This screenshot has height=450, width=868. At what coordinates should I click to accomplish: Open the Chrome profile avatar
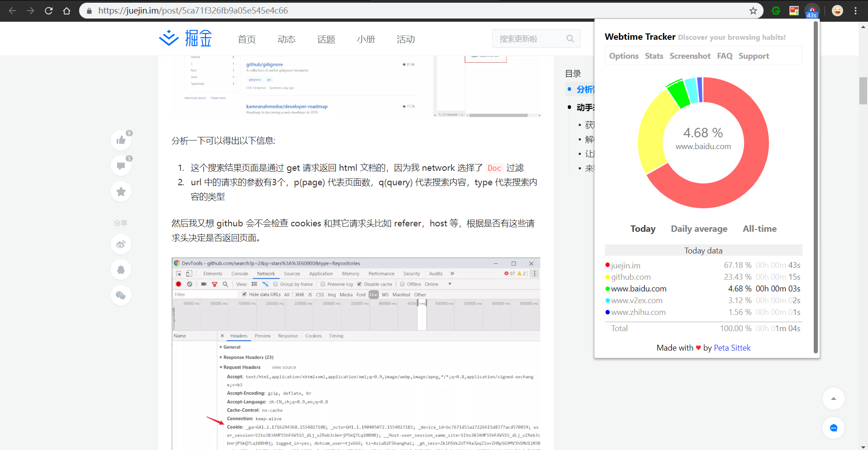click(837, 10)
